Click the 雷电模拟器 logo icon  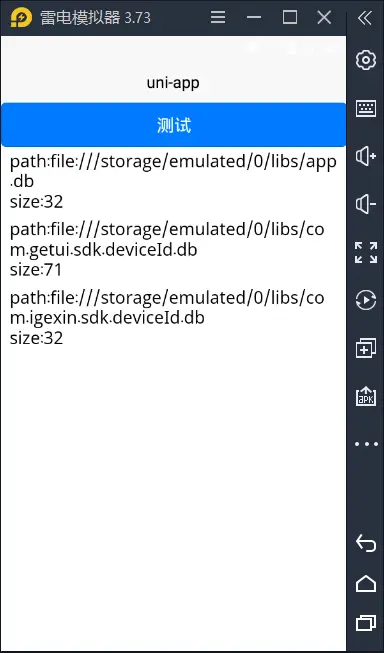point(21,18)
